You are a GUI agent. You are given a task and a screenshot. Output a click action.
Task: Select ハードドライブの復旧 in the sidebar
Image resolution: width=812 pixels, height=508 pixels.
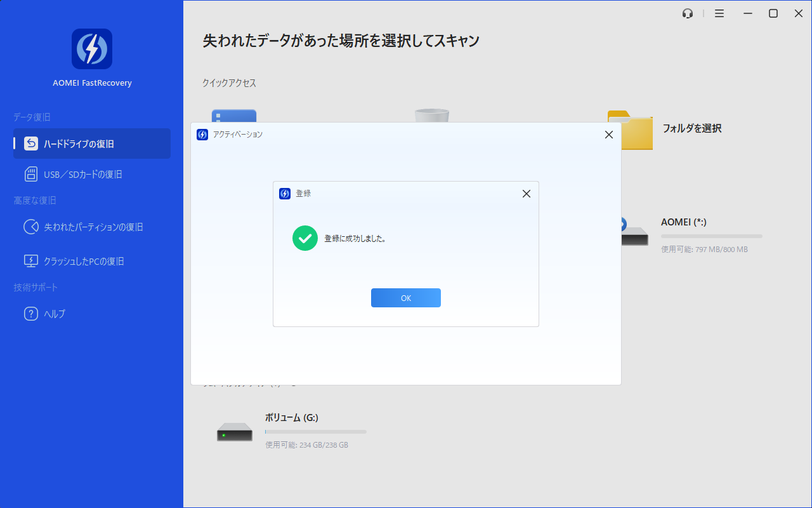click(x=92, y=144)
